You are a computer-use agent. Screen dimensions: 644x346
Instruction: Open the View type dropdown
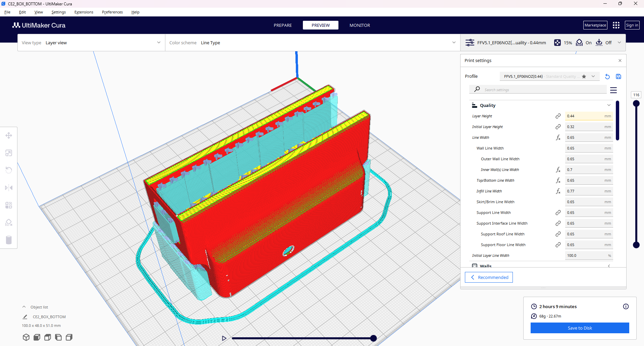91,43
